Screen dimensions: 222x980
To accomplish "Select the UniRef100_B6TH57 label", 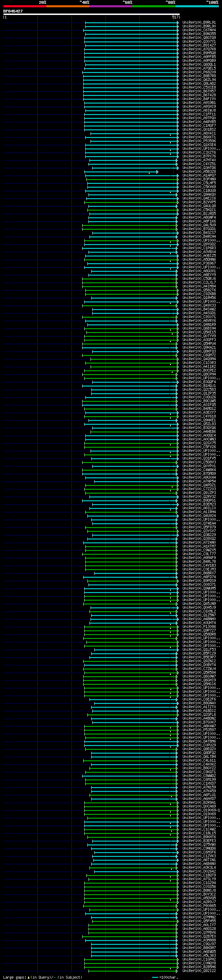I will (x=199, y=91).
